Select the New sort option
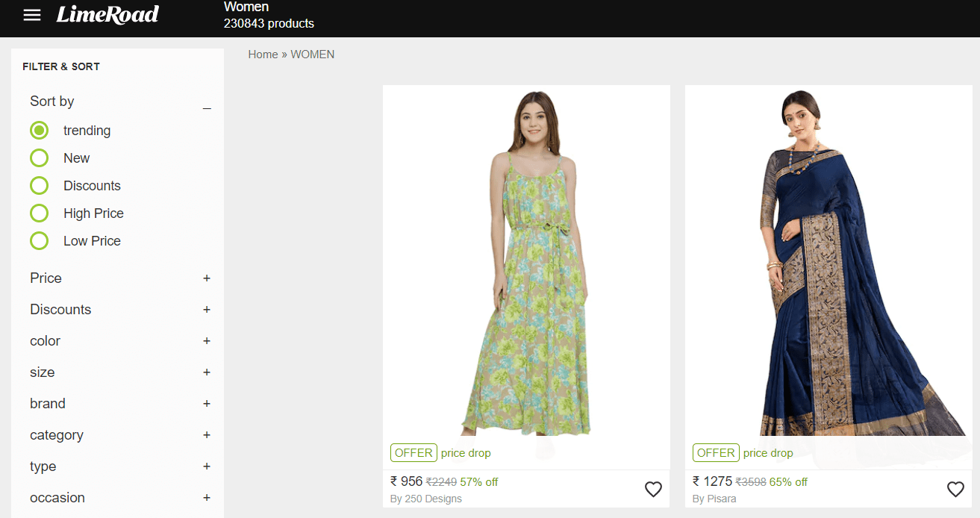This screenshot has height=518, width=980. [x=40, y=158]
